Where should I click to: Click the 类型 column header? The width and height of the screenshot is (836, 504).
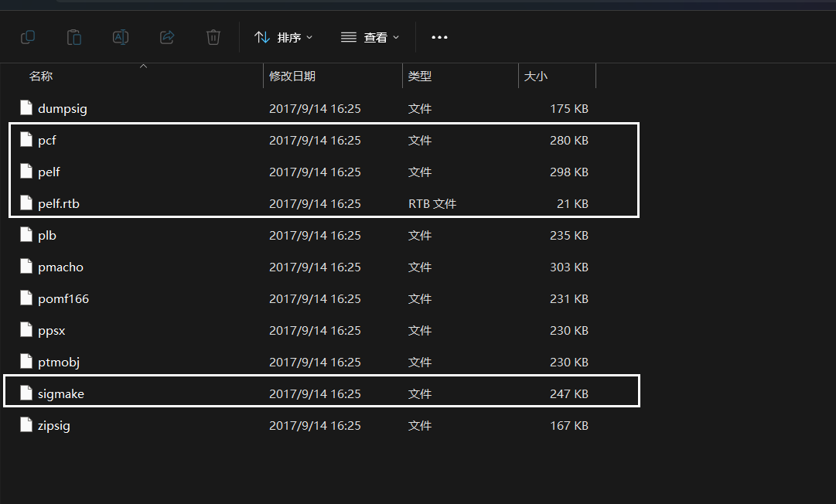pyautogui.click(x=420, y=77)
